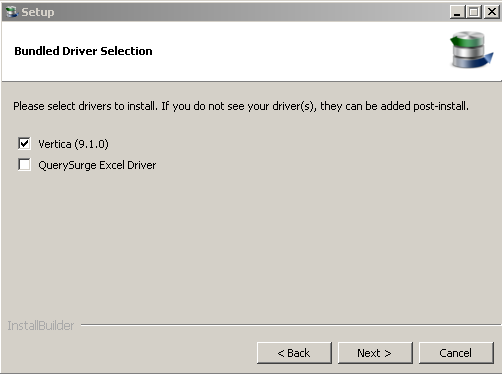
Task: Select the QuerySurge Excel Driver label
Action: pos(97,165)
